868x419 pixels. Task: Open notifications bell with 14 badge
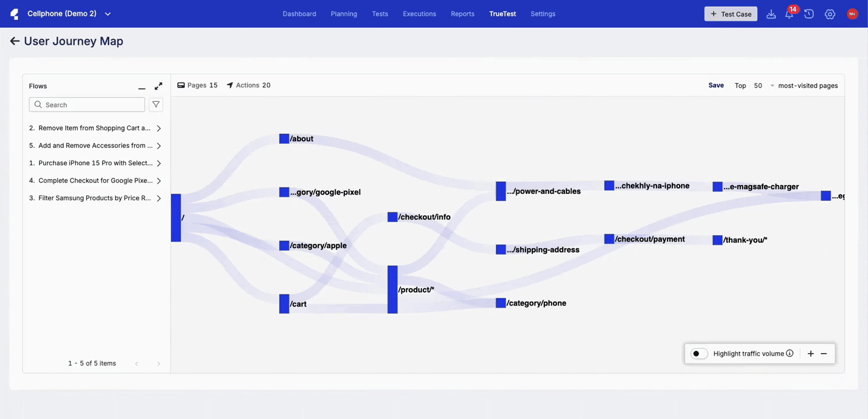(789, 14)
